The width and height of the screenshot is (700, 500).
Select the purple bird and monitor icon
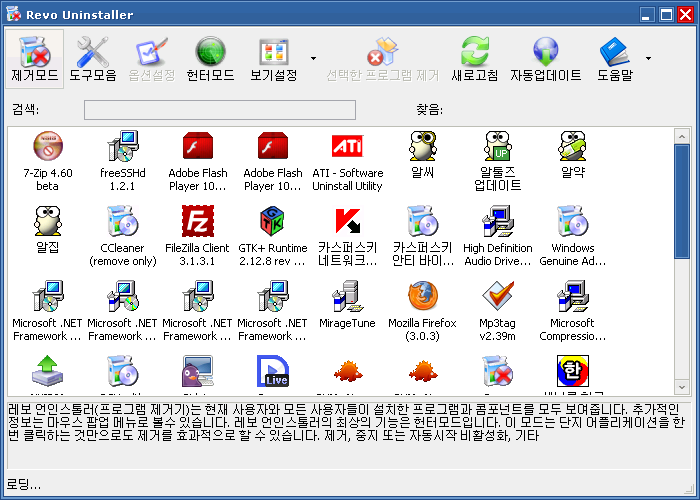(x=198, y=371)
